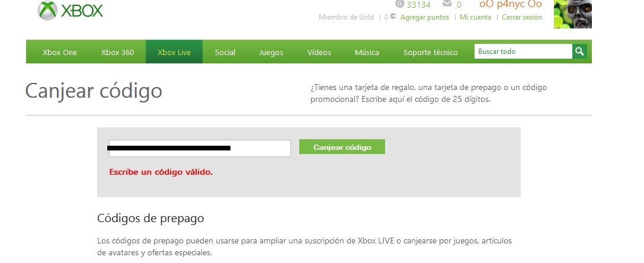Go to the Juegos section

pos(271,53)
